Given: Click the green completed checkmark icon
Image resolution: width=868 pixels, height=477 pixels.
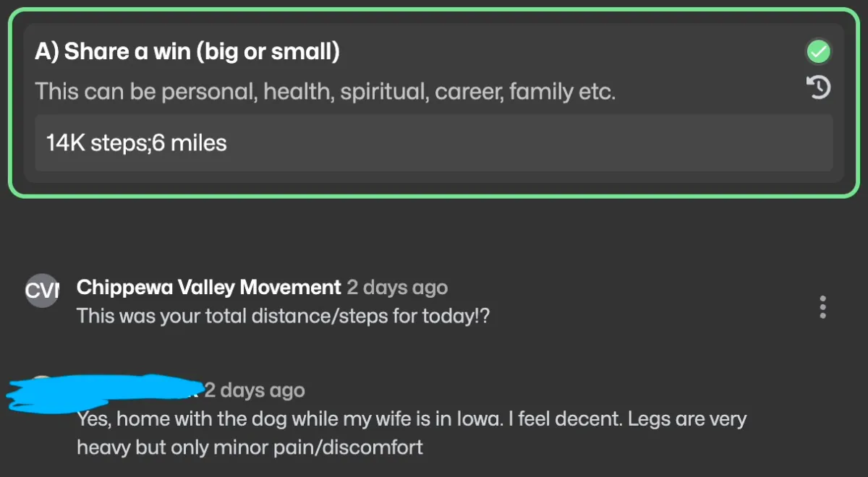Looking at the screenshot, I should click(818, 52).
